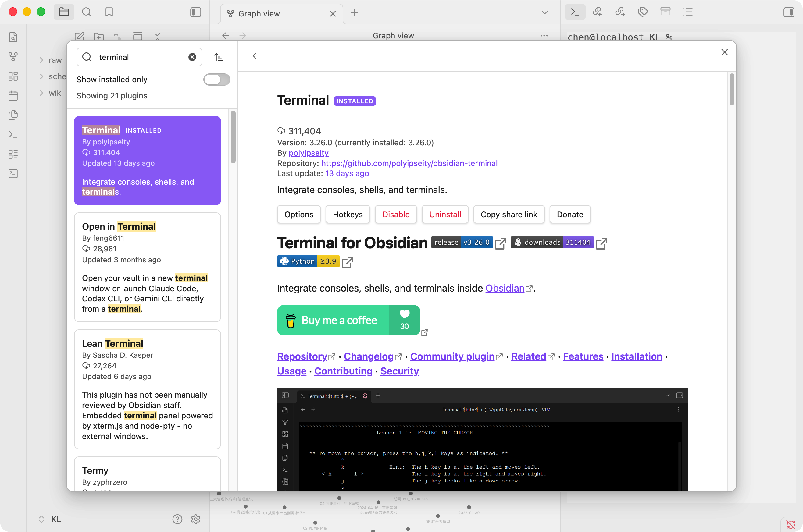Click sync status icon in bottom corner
Viewport: 803px width, 532px height.
pyautogui.click(x=791, y=524)
